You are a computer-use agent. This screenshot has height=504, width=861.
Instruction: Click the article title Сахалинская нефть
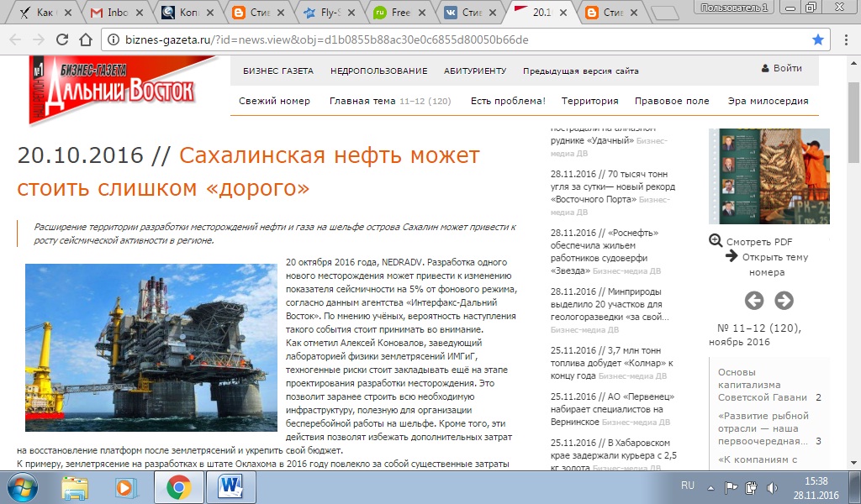[x=248, y=171]
